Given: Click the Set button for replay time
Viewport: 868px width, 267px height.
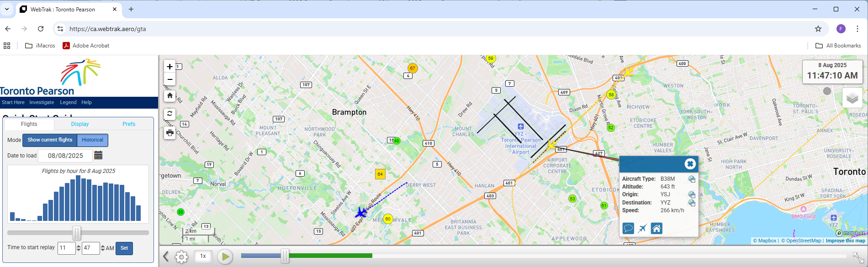Looking at the screenshot, I should coord(124,248).
